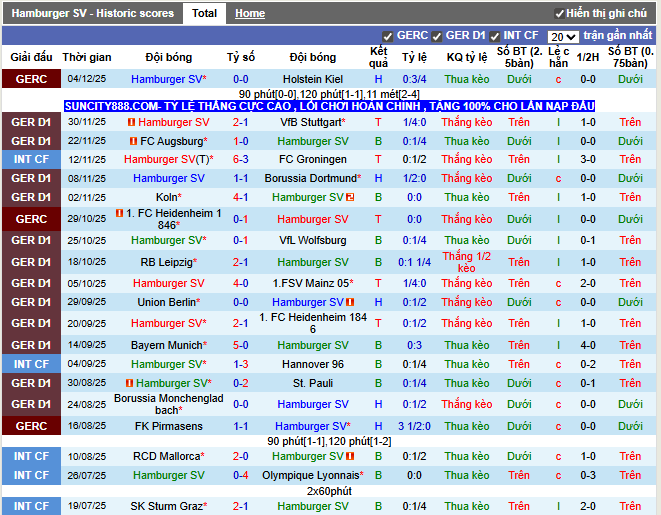Select Olympique Lyonnais team name
The width and height of the screenshot is (661, 515).
(x=313, y=475)
